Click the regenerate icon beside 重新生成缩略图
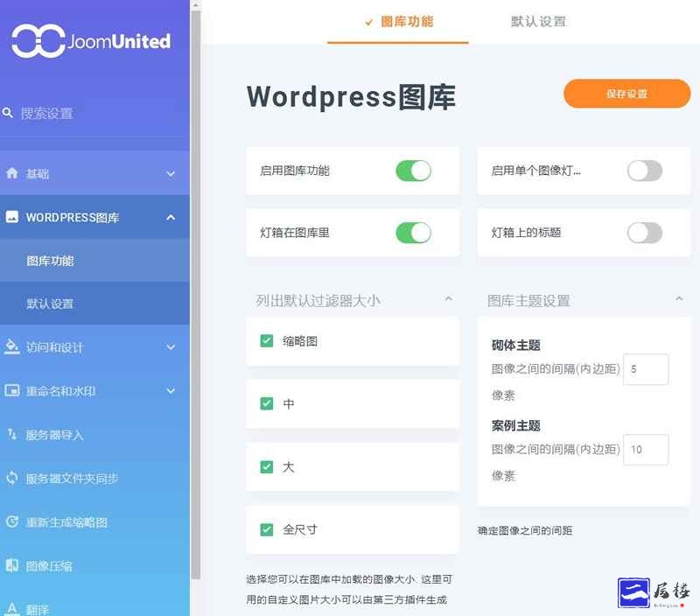Viewport: 700px width, 616px height. (x=12, y=521)
